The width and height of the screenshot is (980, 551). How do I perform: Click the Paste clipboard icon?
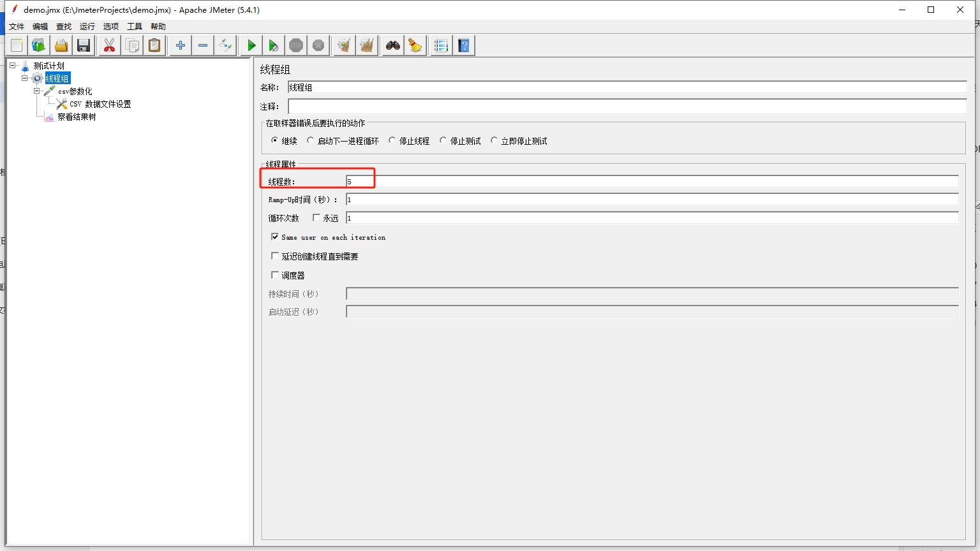point(154,45)
